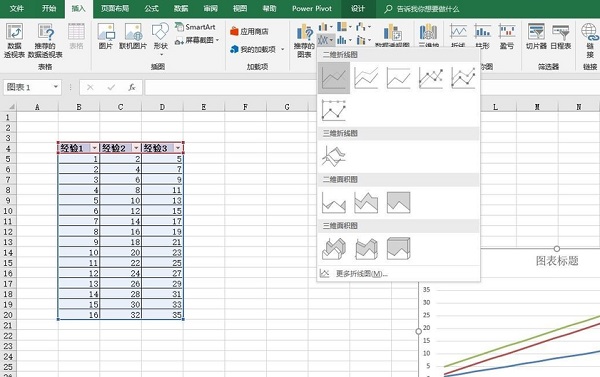
Task: Select the 3D stacked area chart thumbnail
Action: [x=366, y=248]
